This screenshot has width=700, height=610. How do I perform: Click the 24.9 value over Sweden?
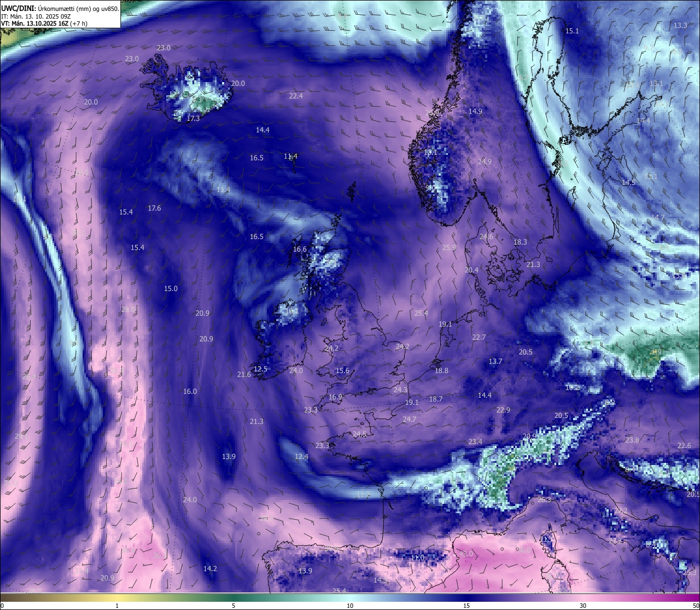[485, 162]
